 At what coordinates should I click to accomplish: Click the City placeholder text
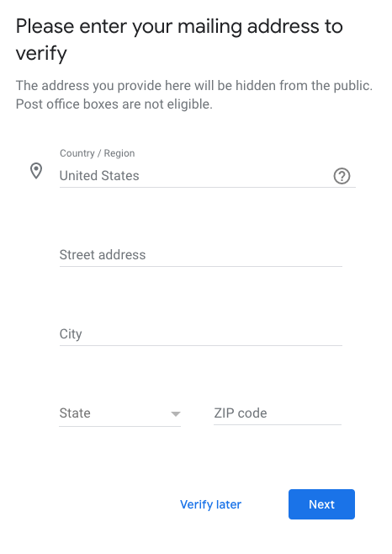pos(71,334)
